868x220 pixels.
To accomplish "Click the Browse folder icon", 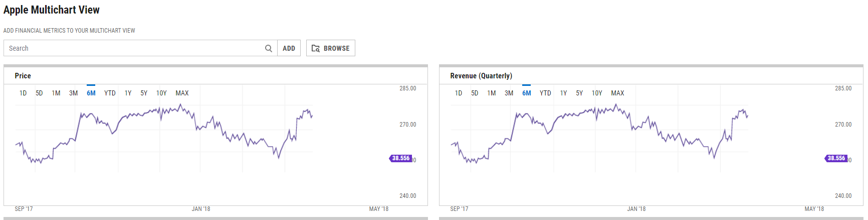I will pos(316,48).
